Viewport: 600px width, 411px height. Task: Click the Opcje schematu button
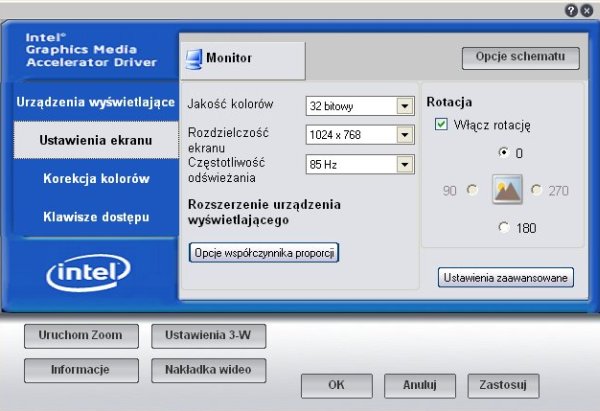(x=520, y=58)
